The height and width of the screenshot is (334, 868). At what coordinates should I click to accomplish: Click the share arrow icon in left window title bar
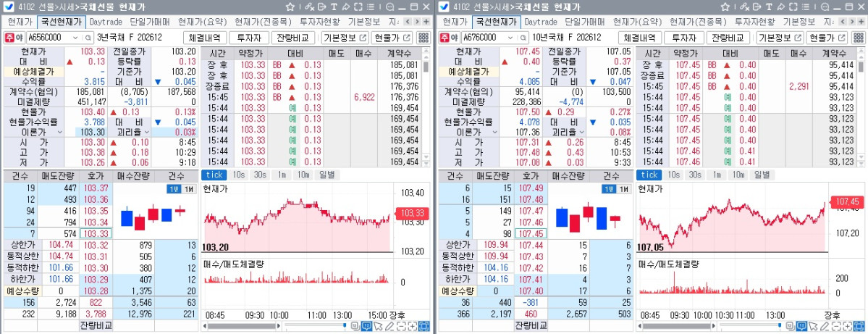tap(346, 7)
